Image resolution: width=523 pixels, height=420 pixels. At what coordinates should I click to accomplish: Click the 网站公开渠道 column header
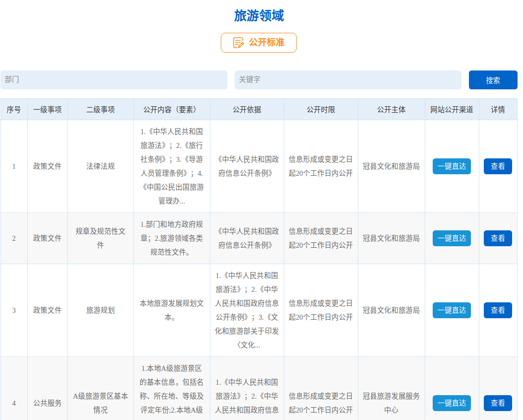(x=452, y=110)
